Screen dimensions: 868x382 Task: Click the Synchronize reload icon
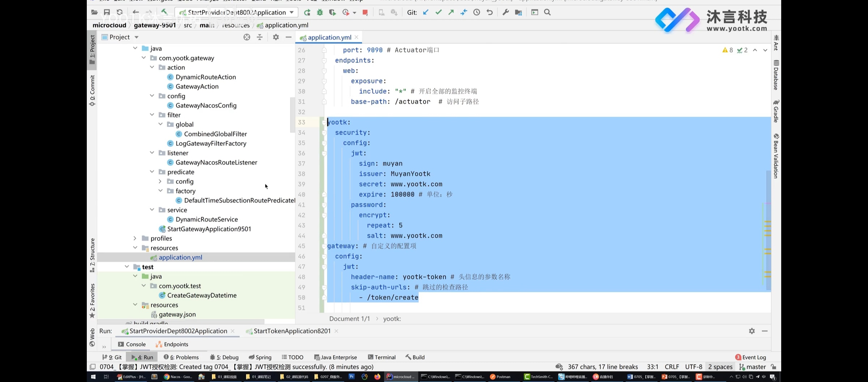[x=120, y=12]
